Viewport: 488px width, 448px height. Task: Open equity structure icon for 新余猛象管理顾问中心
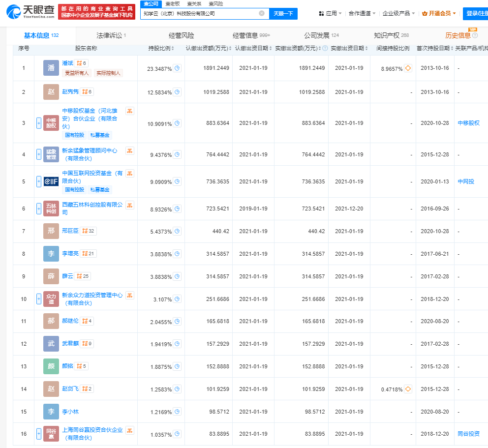(130, 150)
